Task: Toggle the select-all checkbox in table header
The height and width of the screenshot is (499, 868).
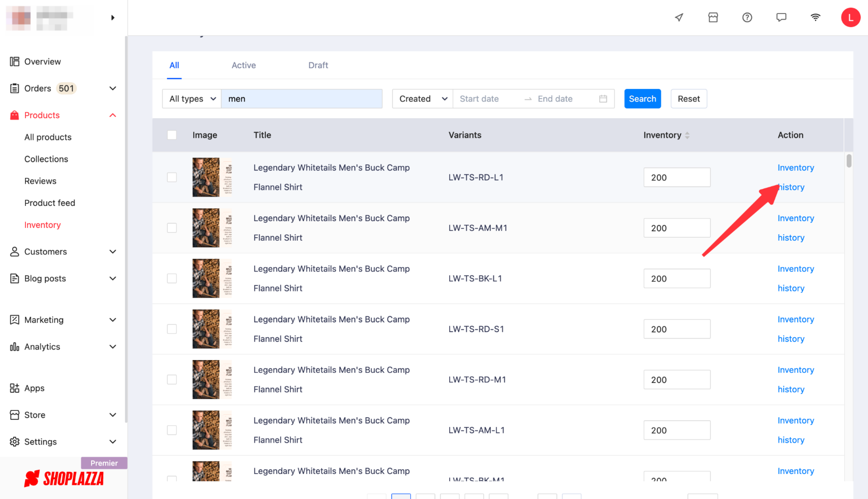Action: pos(172,135)
